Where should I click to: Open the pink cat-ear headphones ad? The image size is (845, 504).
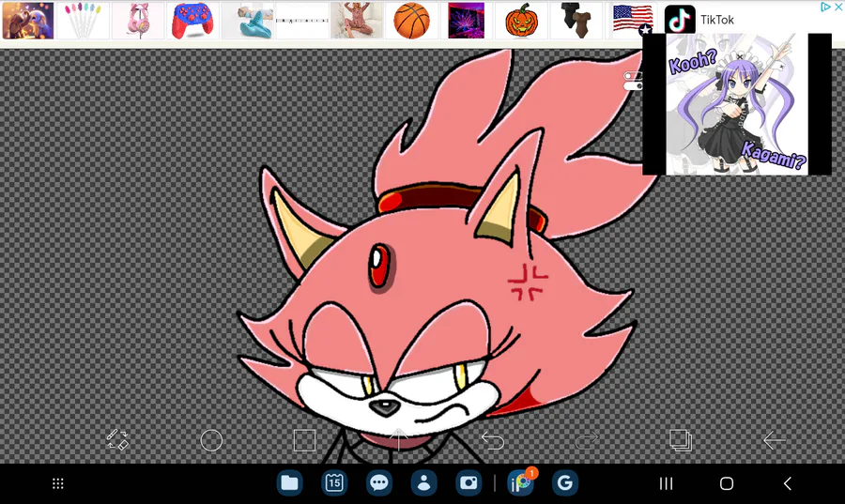click(138, 21)
